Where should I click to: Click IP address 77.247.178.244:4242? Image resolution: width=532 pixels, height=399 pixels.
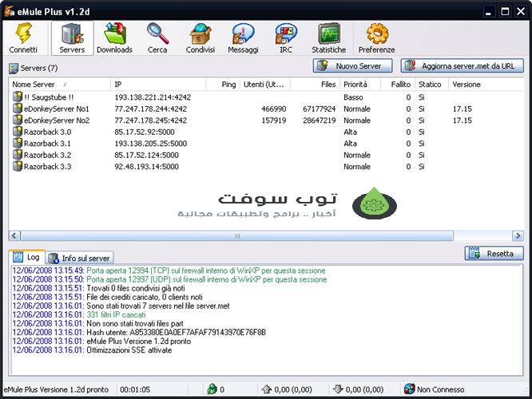pyautogui.click(x=151, y=109)
